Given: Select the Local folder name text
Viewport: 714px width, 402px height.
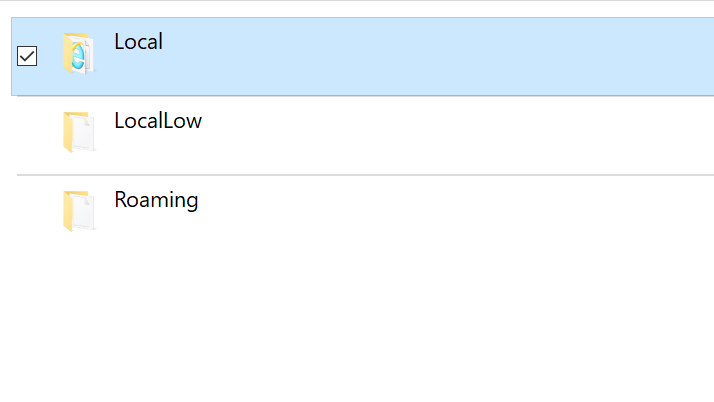Looking at the screenshot, I should (x=138, y=42).
